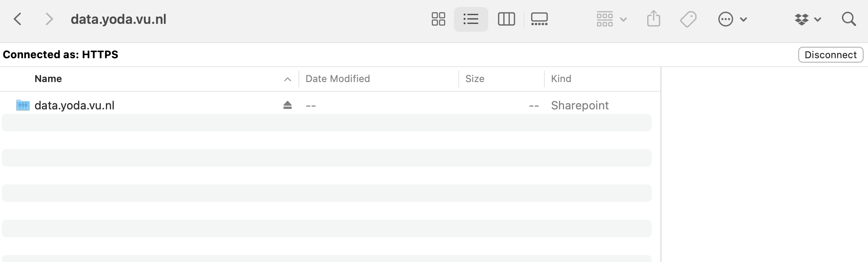This screenshot has height=262, width=868.
Task: Click the Tags icon
Action: click(x=688, y=19)
